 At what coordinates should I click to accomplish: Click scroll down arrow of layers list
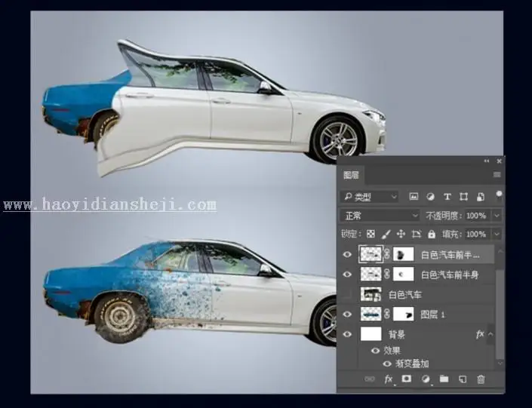[500, 363]
